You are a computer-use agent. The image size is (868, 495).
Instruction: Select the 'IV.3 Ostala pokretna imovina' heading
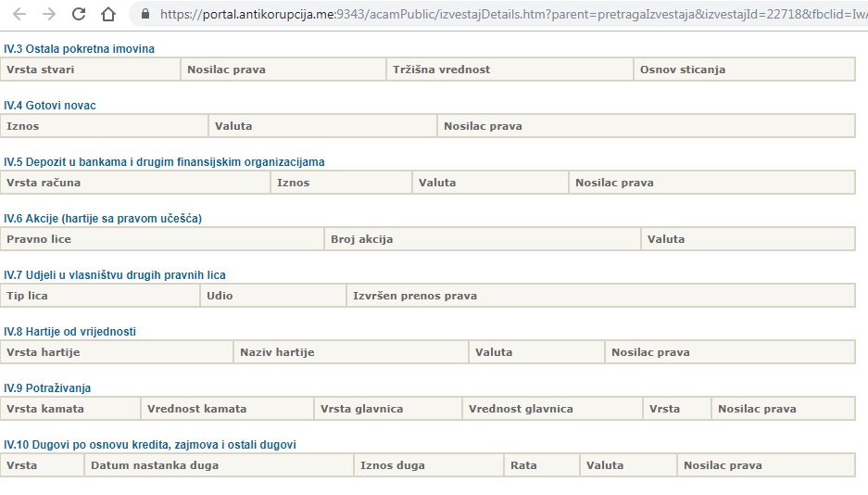pyautogui.click(x=80, y=48)
